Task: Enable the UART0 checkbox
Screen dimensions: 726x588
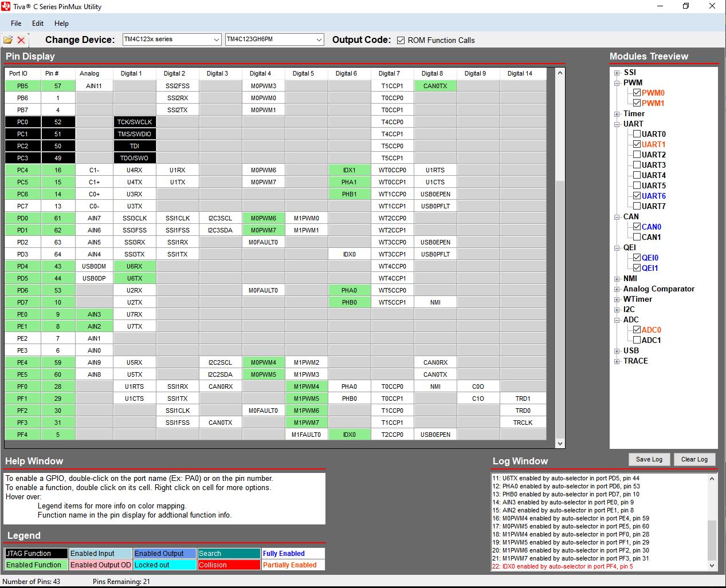Action: tap(637, 134)
